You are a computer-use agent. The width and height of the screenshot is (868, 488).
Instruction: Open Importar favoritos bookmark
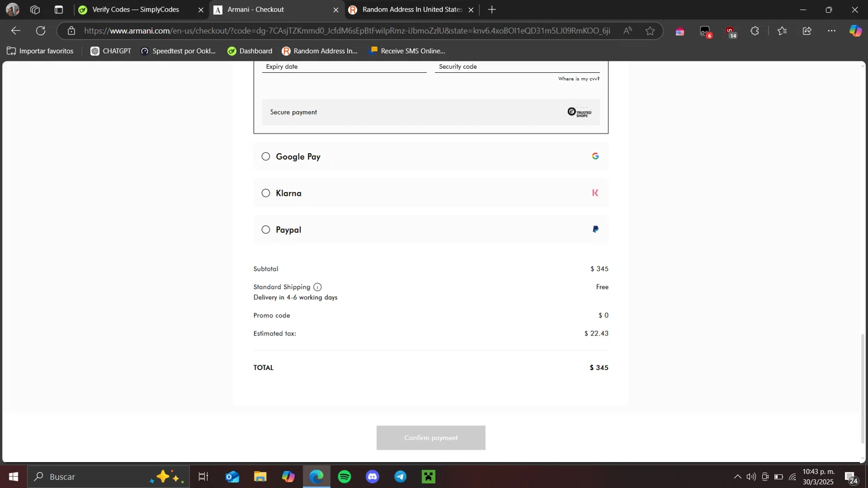[40, 51]
